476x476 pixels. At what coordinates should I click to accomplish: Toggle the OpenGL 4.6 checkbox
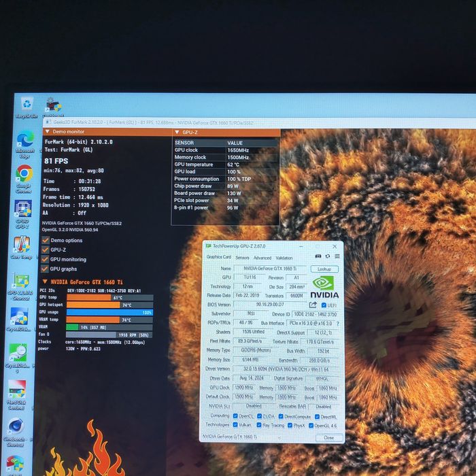[x=311, y=426]
